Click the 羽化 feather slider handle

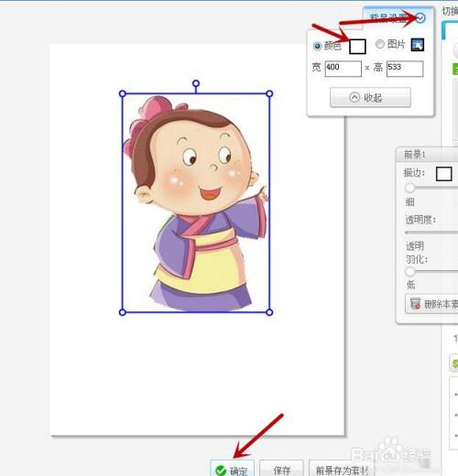point(410,271)
